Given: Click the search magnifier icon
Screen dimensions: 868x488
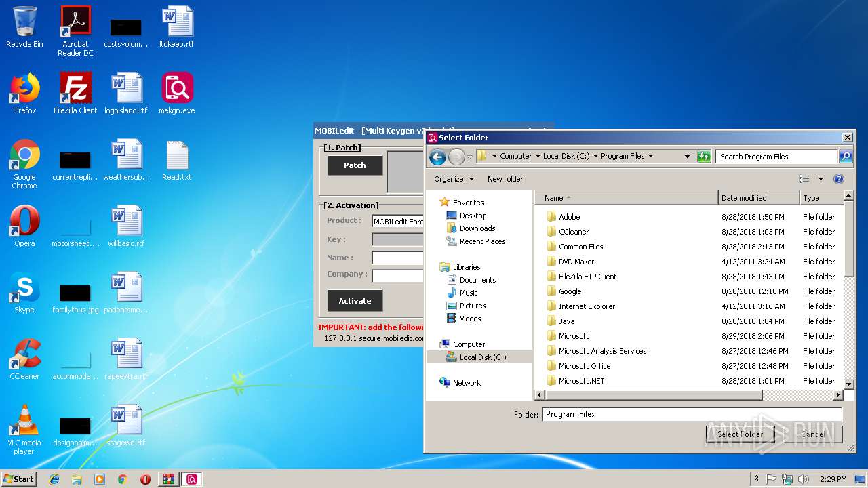Looking at the screenshot, I should (845, 157).
